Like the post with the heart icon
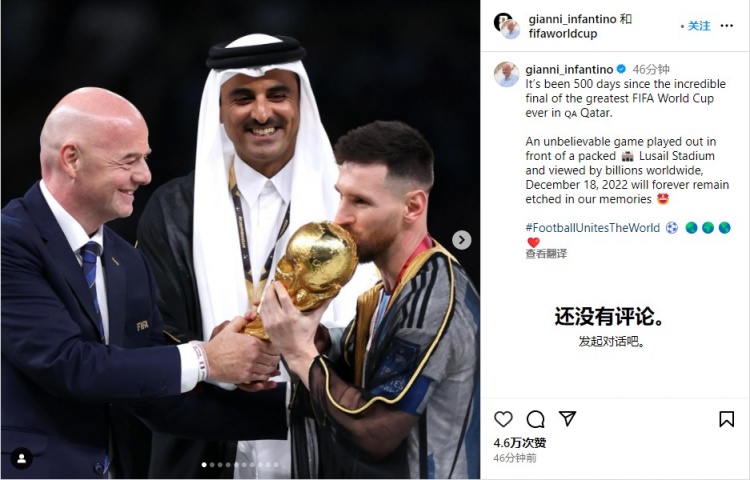This screenshot has width=750, height=480. point(503,419)
